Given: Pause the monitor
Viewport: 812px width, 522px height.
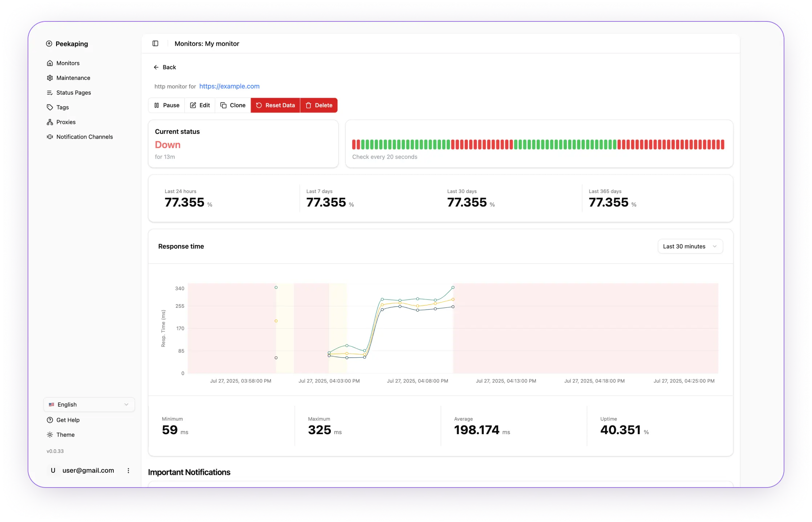Looking at the screenshot, I should [167, 105].
